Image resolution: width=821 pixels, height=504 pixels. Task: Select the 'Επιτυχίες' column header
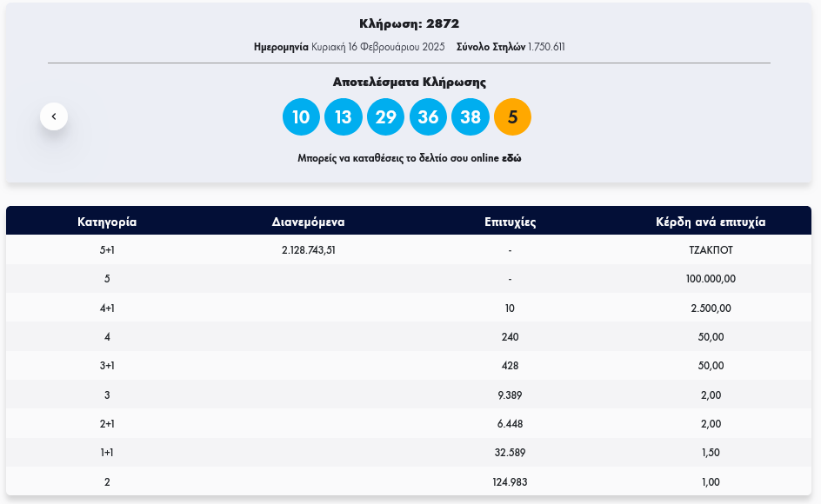click(510, 222)
